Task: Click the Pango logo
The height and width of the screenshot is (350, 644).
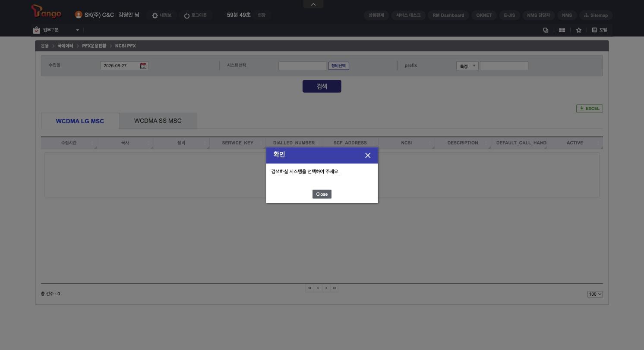Action: (x=46, y=12)
